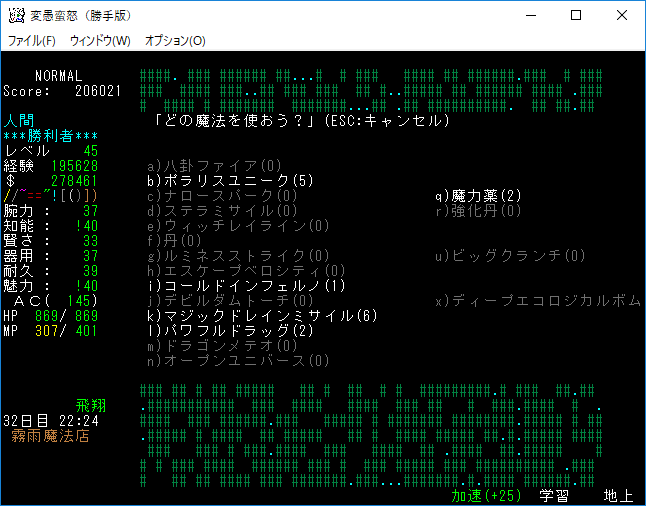
Task: Click the 霧雨魔法店 location label
Action: [50, 436]
